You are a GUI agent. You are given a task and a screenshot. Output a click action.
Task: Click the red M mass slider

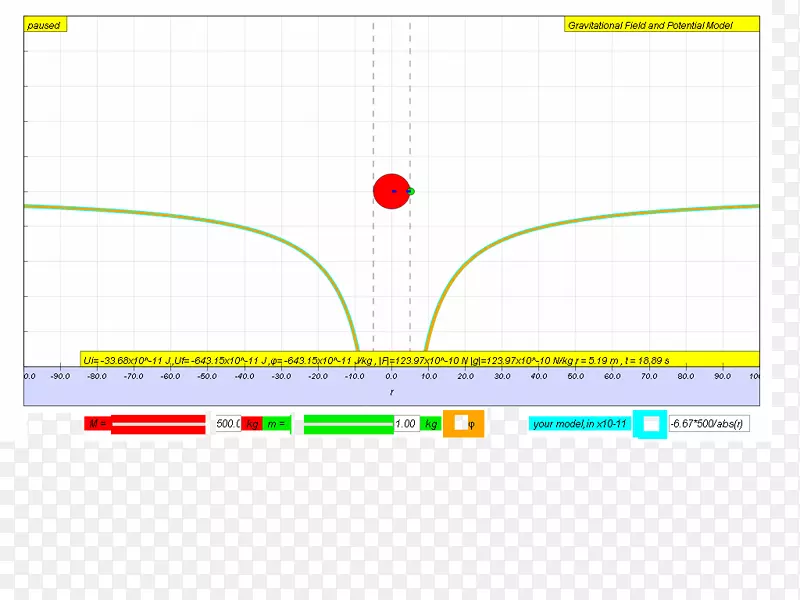pyautogui.click(x=160, y=424)
